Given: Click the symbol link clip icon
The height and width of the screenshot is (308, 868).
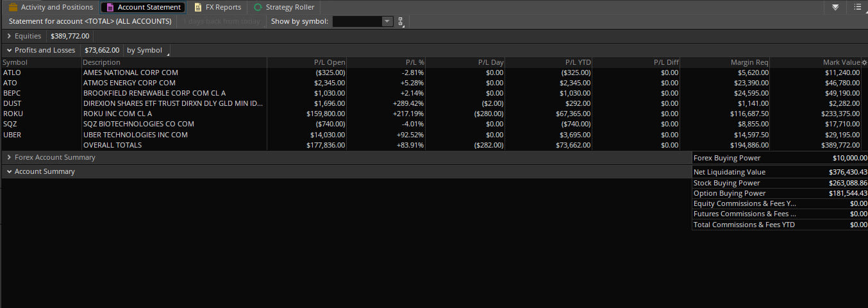Looking at the screenshot, I should (401, 22).
